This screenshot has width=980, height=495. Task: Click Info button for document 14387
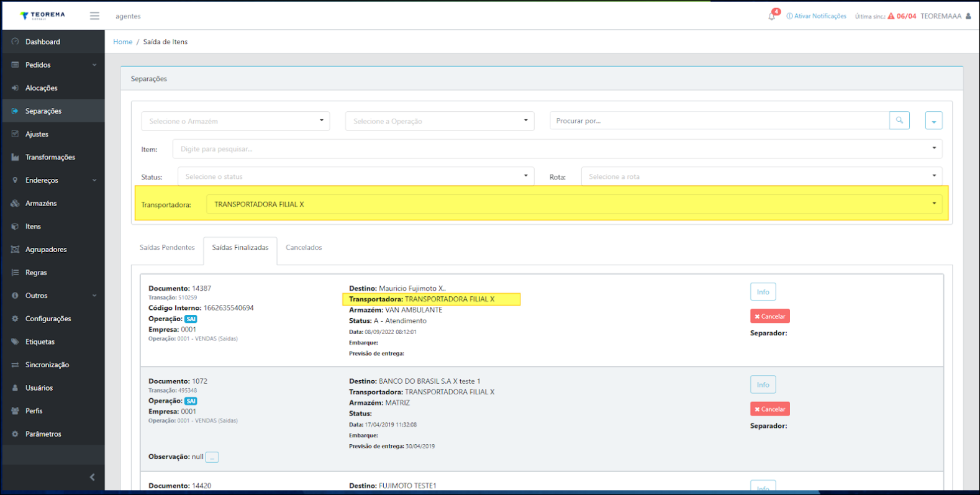coord(763,292)
